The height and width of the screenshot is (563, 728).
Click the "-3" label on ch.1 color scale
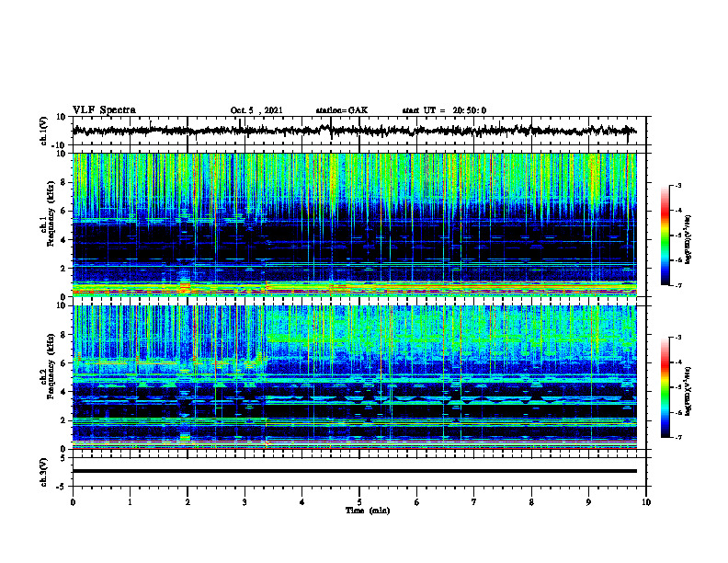tap(677, 186)
